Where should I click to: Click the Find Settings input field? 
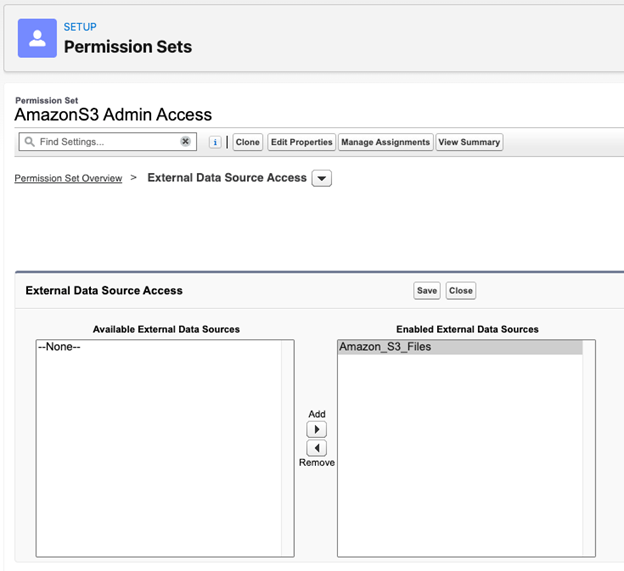coord(105,142)
